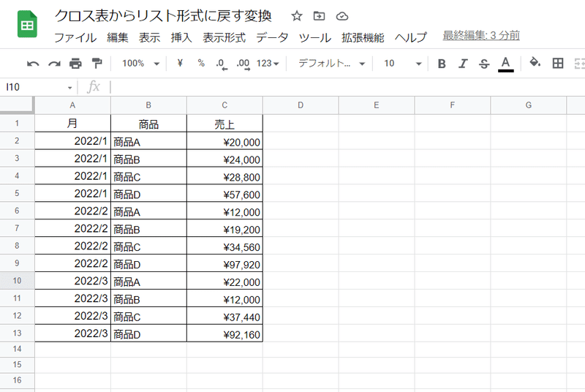
Task: Select row 10 header
Action: coord(17,281)
